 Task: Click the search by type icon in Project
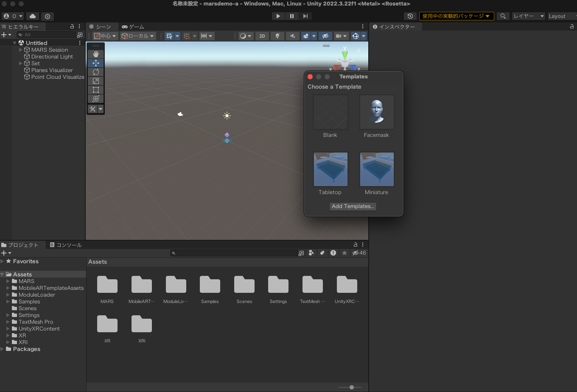(x=311, y=253)
